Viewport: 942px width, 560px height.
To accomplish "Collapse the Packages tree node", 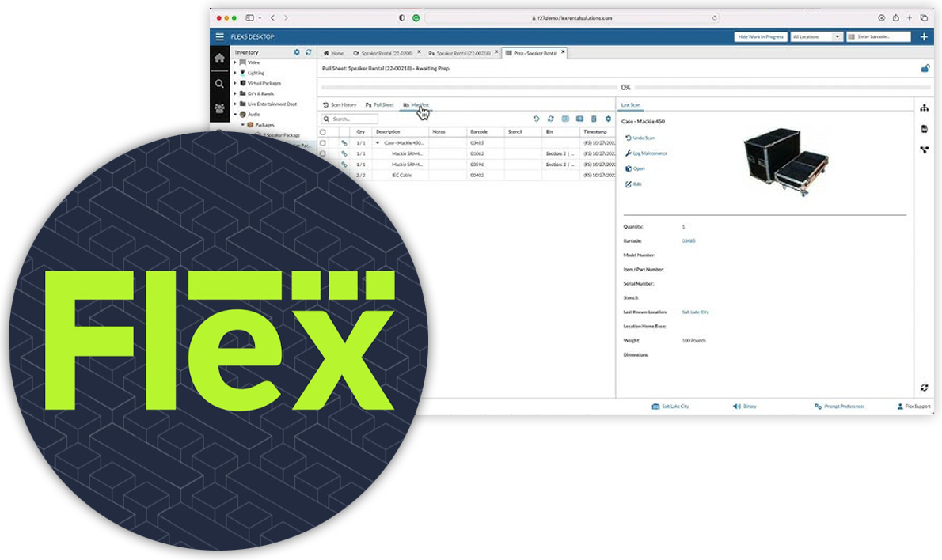I will 243,125.
